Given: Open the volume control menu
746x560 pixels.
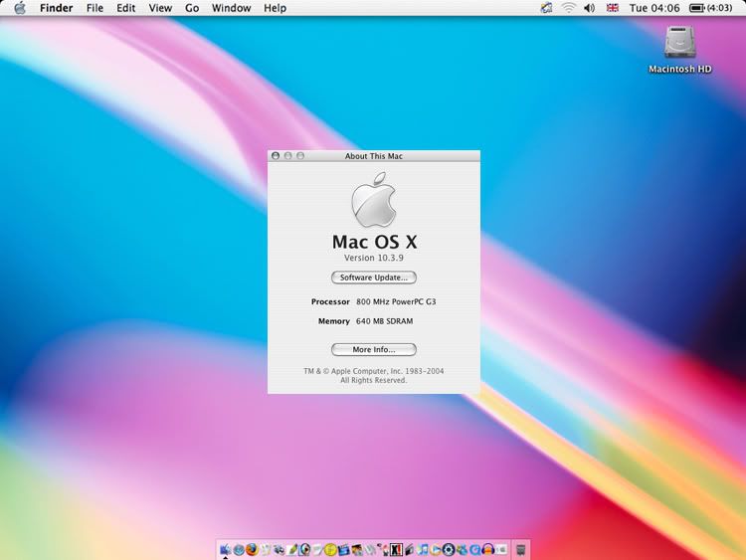Looking at the screenshot, I should point(590,8).
